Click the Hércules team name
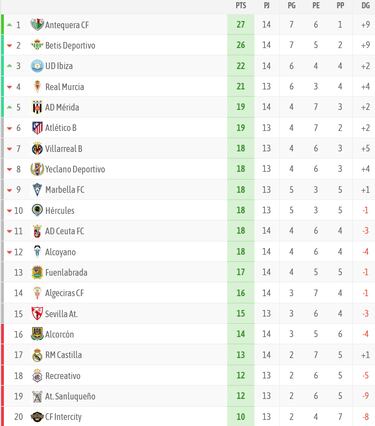The width and height of the screenshot is (375, 426). point(60,211)
